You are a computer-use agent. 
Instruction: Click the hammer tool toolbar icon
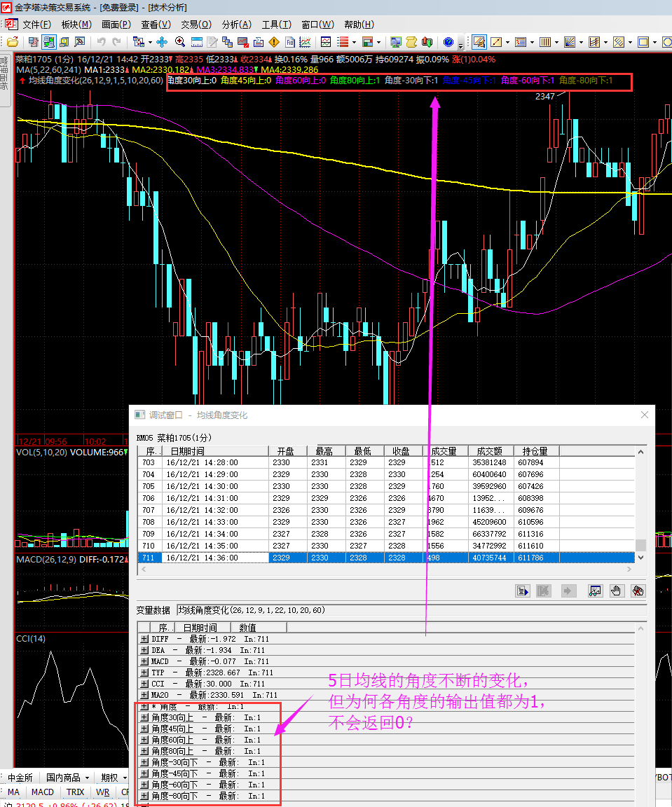80,42
